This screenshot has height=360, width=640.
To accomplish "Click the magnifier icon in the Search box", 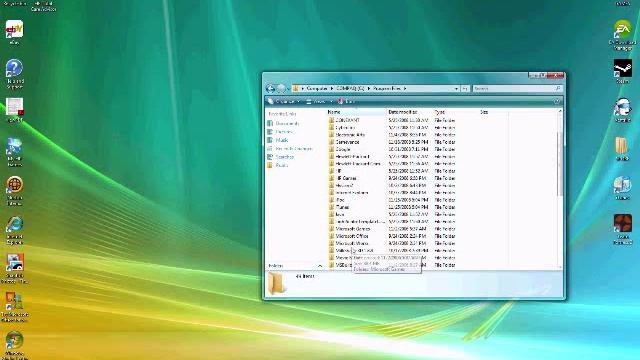I will tap(558, 88).
